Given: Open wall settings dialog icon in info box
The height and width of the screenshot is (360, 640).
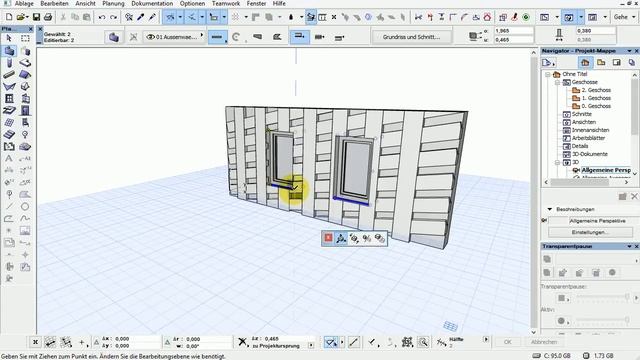Looking at the screenshot, I should click(x=114, y=37).
